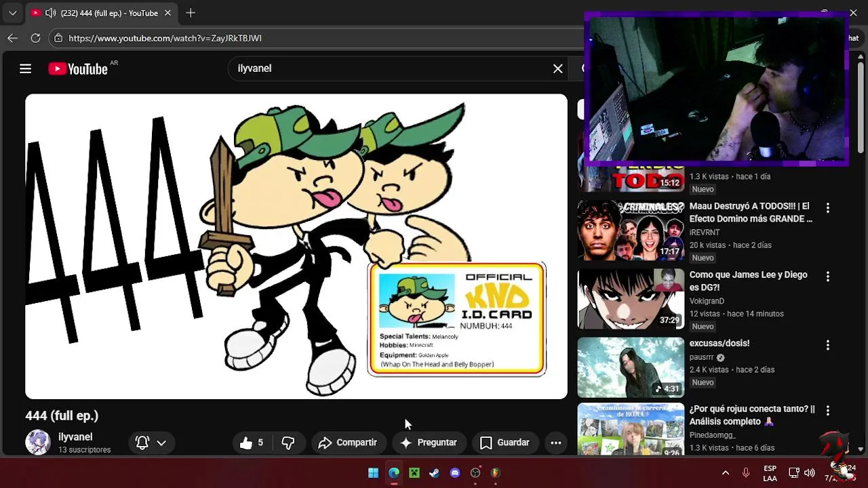Switch to Microsoft Edge in the taskbar
This screenshot has width=868, height=488.
tap(393, 473)
